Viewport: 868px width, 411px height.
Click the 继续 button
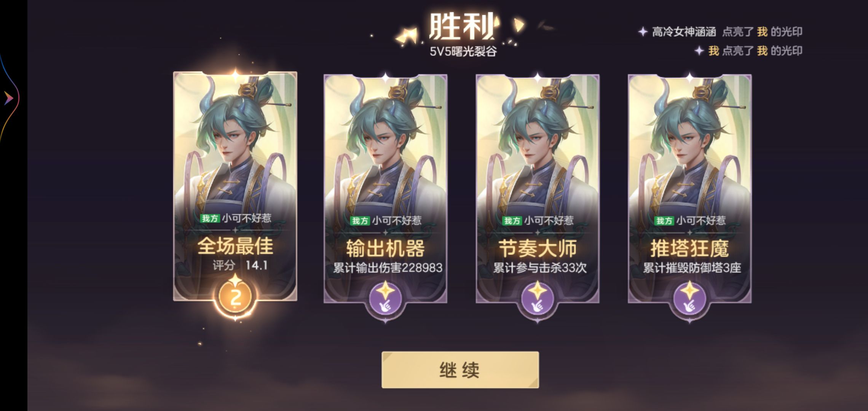pos(460,370)
